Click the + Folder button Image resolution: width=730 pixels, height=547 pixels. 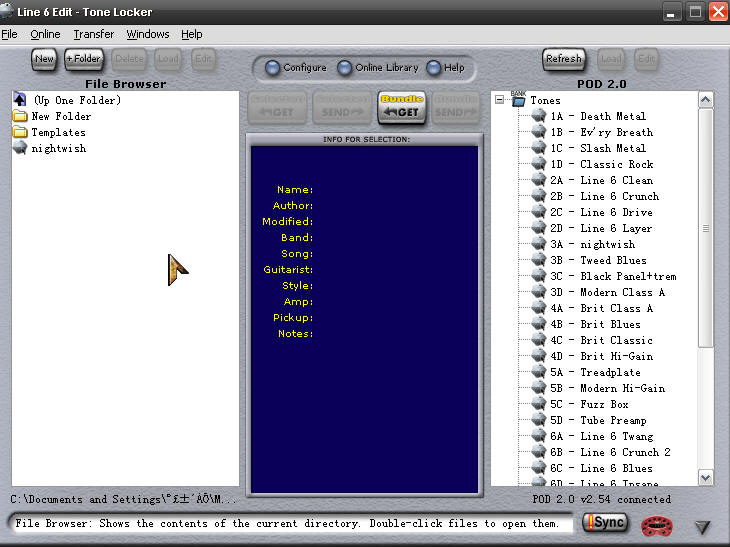pyautogui.click(x=84, y=59)
